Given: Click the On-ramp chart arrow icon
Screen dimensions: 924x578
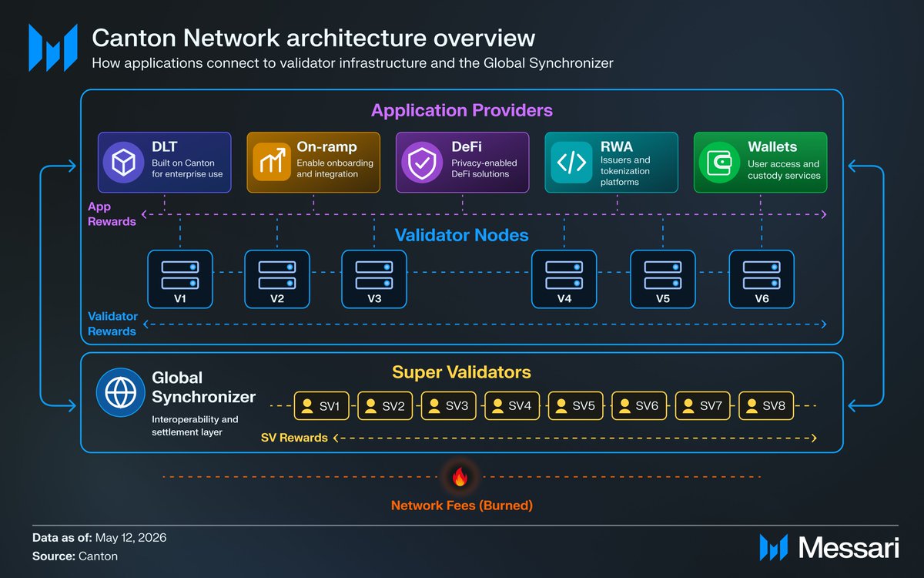Looking at the screenshot, I should [x=272, y=163].
